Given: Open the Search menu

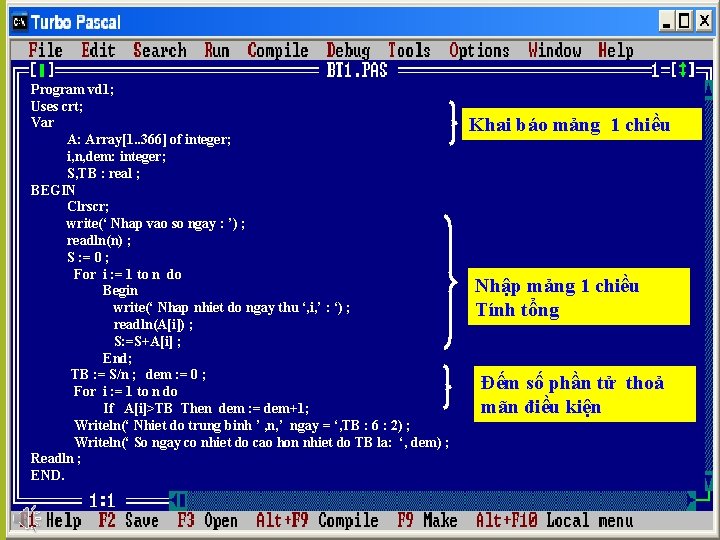Looking at the screenshot, I should pos(160,50).
